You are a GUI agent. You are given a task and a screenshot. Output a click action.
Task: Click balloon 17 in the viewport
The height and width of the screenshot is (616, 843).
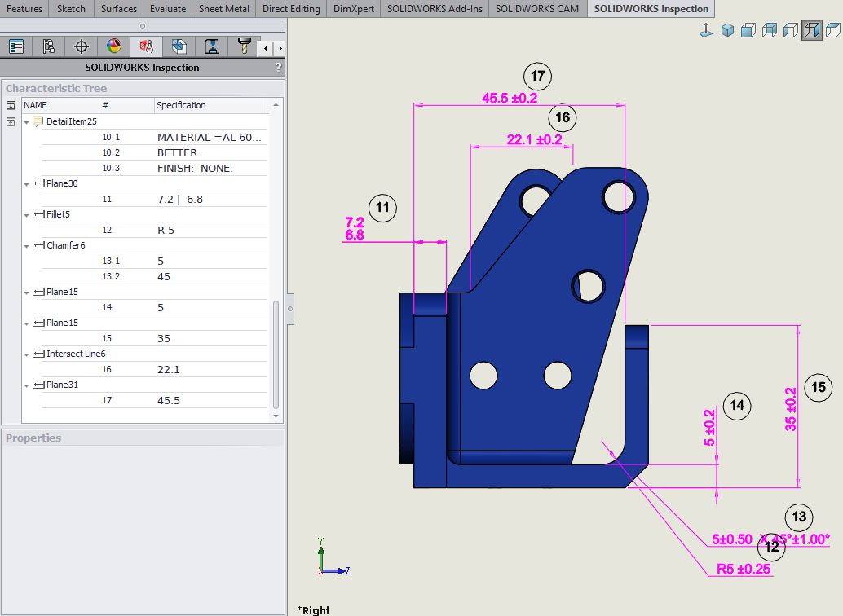click(x=537, y=77)
